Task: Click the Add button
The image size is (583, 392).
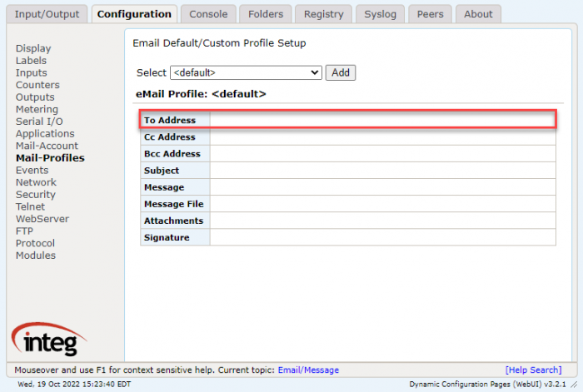Action: pos(340,72)
